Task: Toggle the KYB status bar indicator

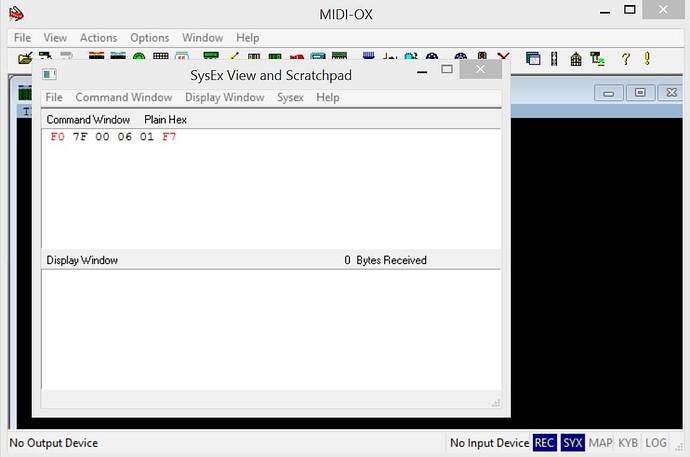Action: (628, 442)
